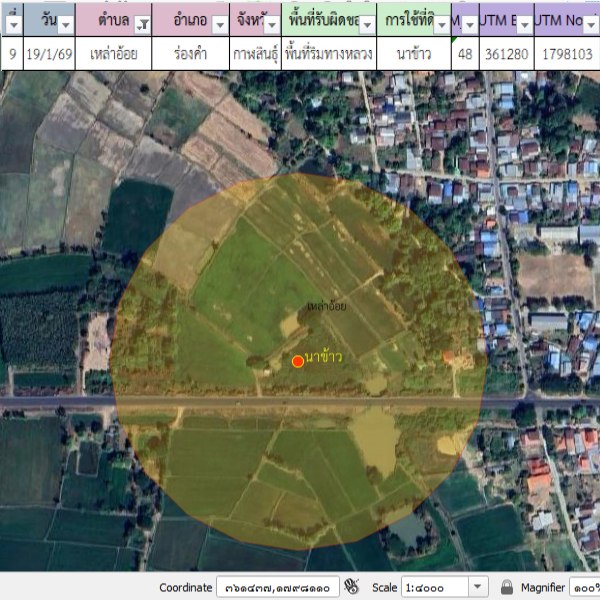Image resolution: width=600 pixels, height=600 pixels.
Task: Open the การใช้ที่ดิน column filter dropdown
Action: coord(441,24)
